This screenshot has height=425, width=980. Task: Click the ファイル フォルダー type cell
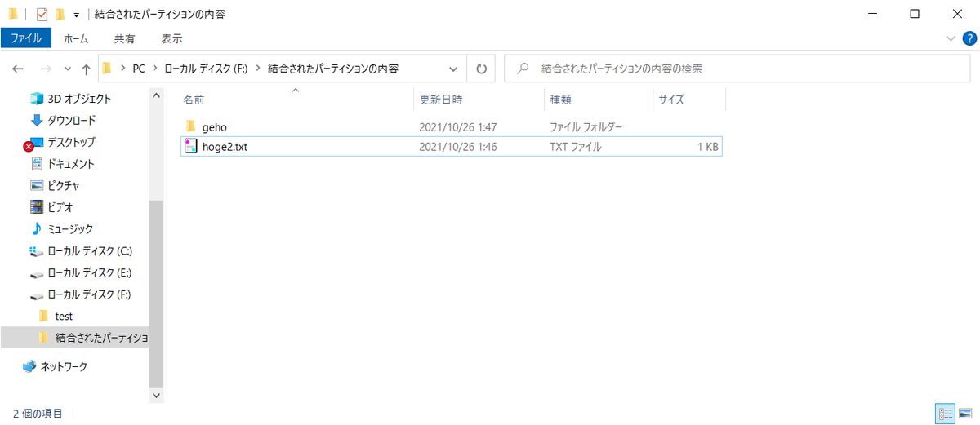click(586, 127)
